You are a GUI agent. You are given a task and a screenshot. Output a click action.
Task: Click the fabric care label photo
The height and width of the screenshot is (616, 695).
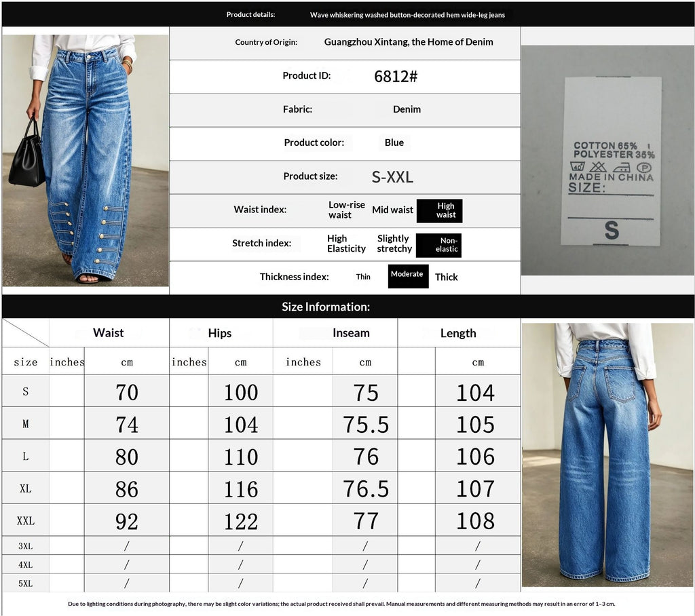pos(607,160)
